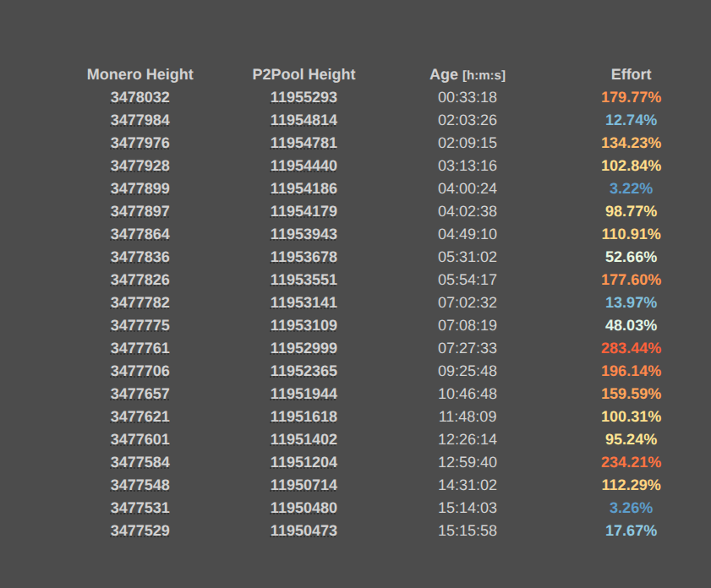Open Monero block 3478032 link
Screen dimensions: 711x588
pos(140,97)
